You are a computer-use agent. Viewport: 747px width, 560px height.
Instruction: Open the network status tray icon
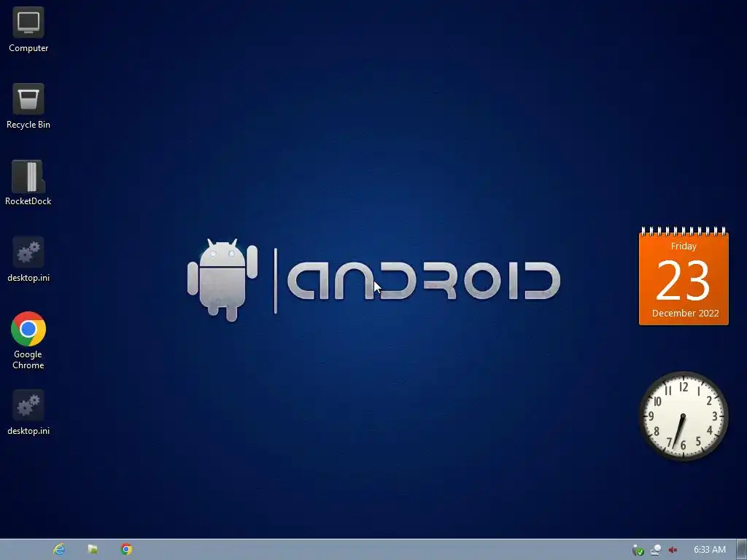point(656,550)
